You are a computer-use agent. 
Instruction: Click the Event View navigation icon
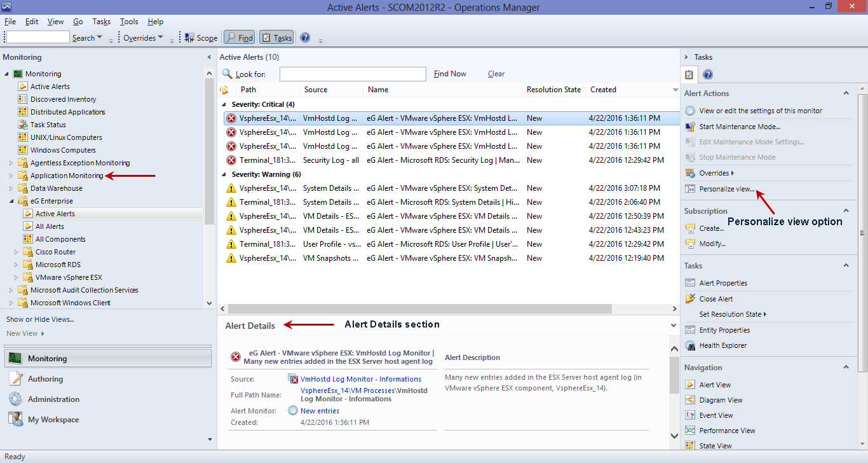(x=690, y=415)
